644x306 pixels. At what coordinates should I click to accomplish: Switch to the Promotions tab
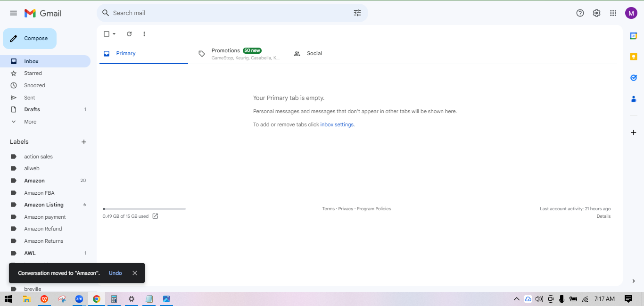click(x=239, y=54)
